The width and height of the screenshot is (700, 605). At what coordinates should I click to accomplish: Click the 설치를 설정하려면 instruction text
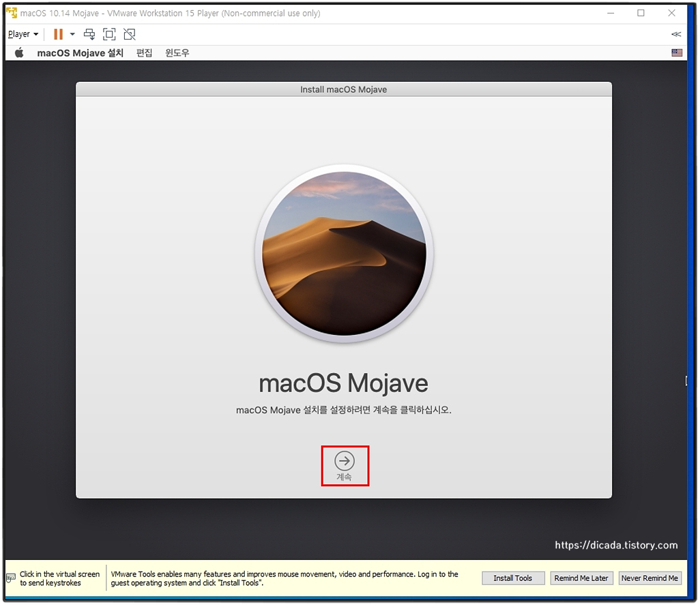click(344, 410)
